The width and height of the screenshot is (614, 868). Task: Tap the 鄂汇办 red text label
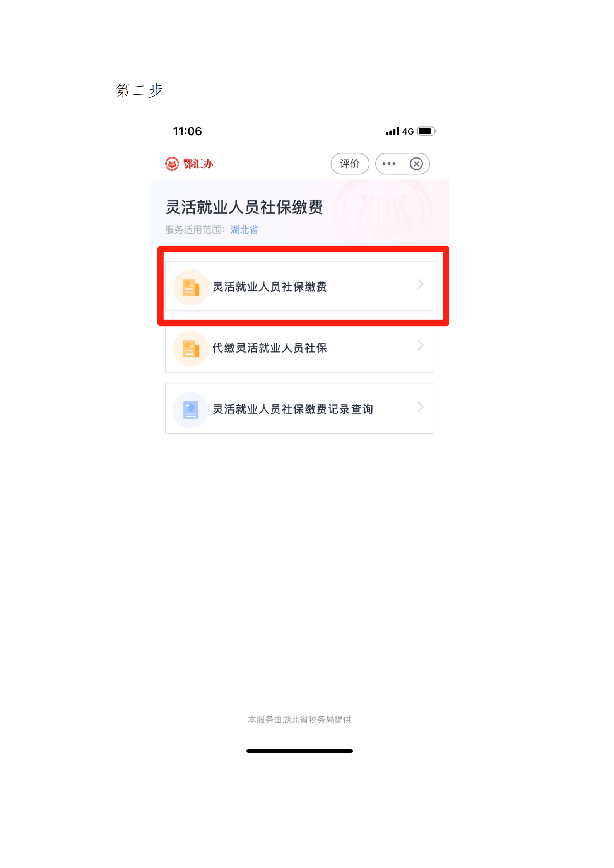[198, 164]
